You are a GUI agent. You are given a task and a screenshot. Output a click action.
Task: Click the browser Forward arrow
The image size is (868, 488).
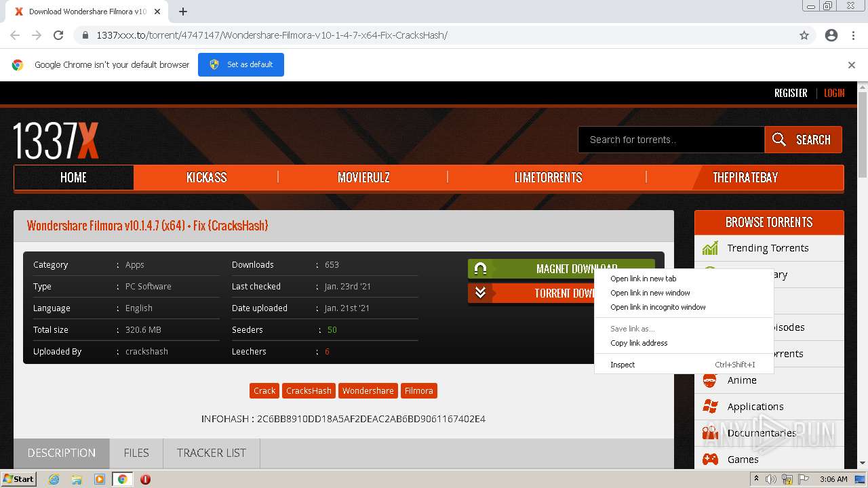coord(37,35)
